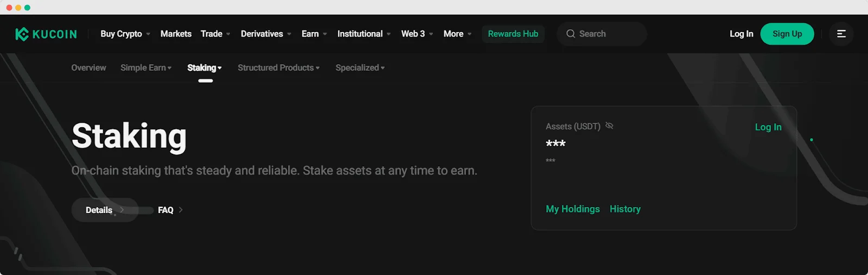Toggle the assets visibility eye icon

coord(609,126)
